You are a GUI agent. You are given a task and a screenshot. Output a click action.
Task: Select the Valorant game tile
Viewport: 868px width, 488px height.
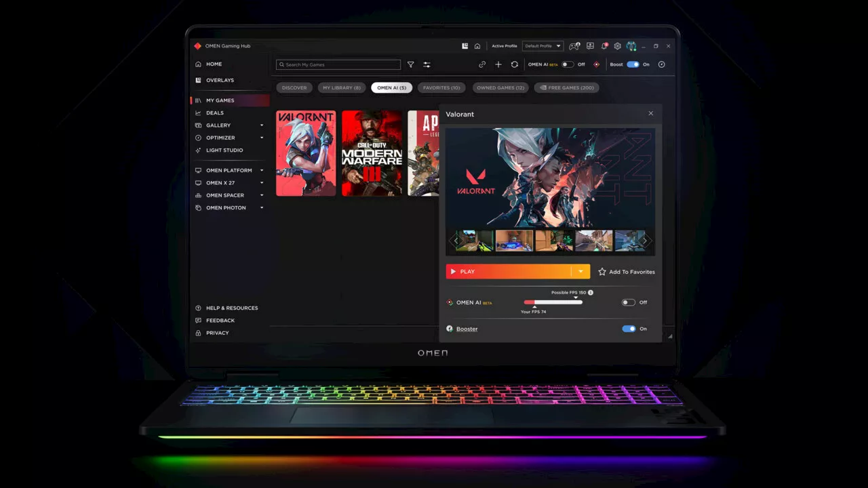point(306,153)
